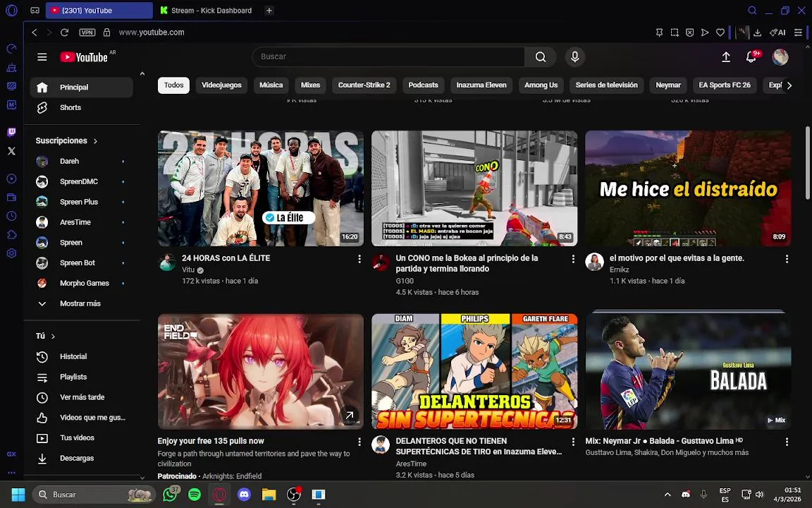Viewport: 812px width, 508px height.
Task: Open Spotify from the taskbar
Action: click(x=195, y=495)
